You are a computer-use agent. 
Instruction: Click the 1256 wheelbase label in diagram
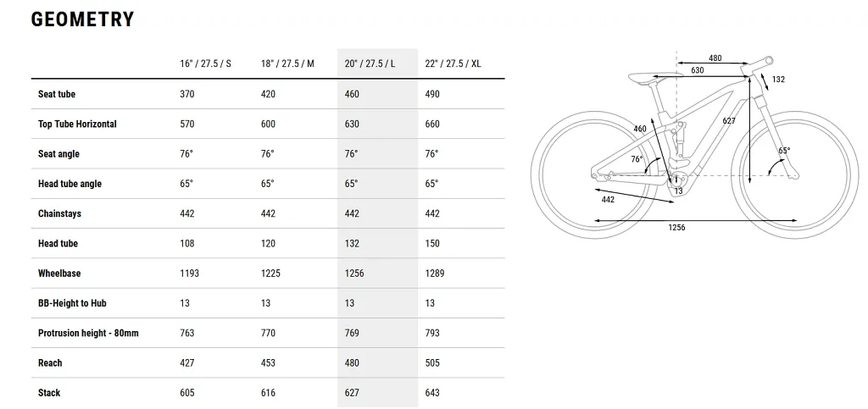coord(676,227)
